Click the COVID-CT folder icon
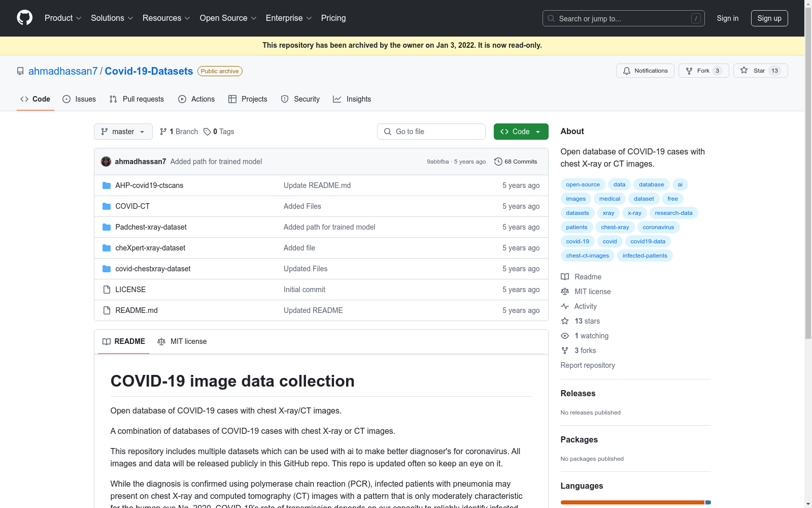The width and height of the screenshot is (812, 508). pos(107,206)
